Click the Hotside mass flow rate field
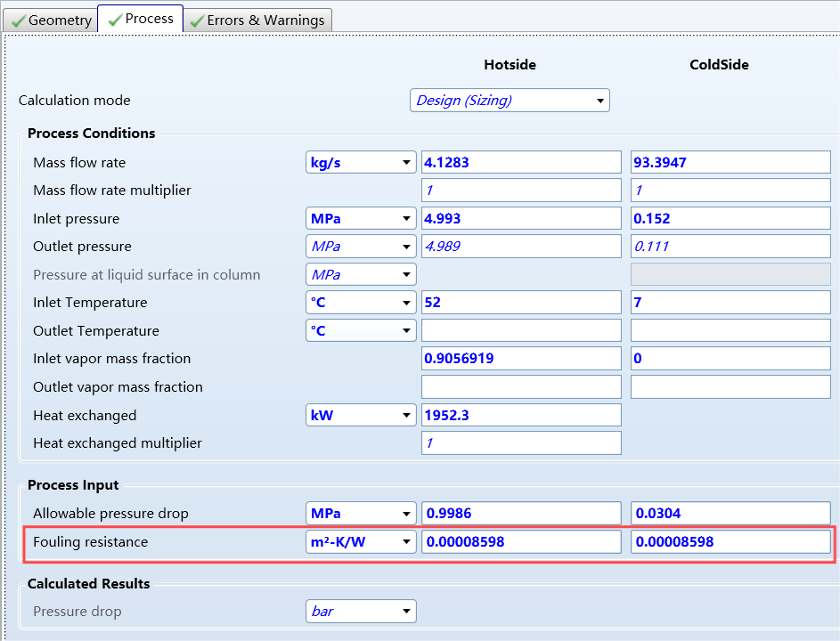 [520, 162]
